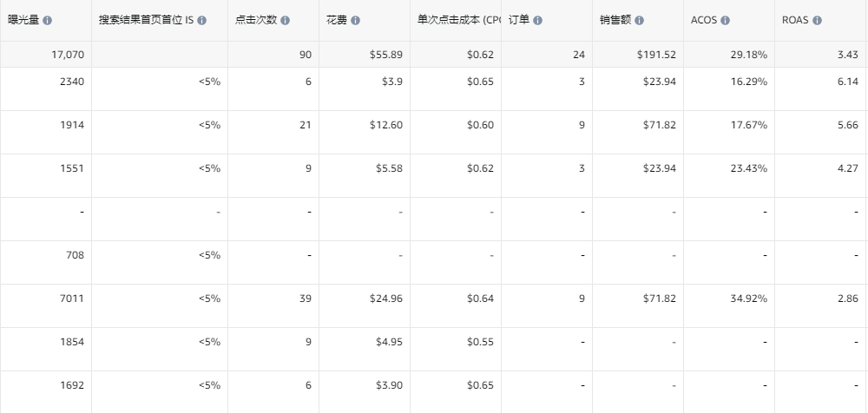Screen dimensions: 868x413
Task: Show the info icon help for 订单
Action: (x=537, y=20)
